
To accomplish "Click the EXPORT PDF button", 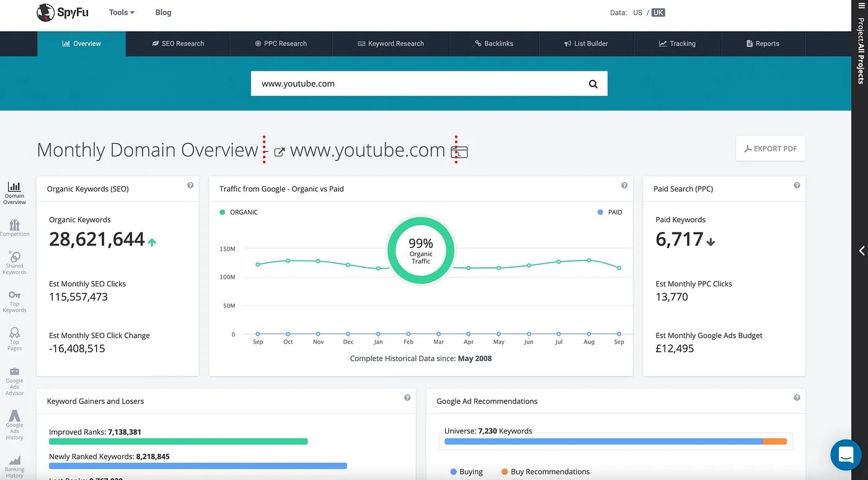I will (770, 149).
